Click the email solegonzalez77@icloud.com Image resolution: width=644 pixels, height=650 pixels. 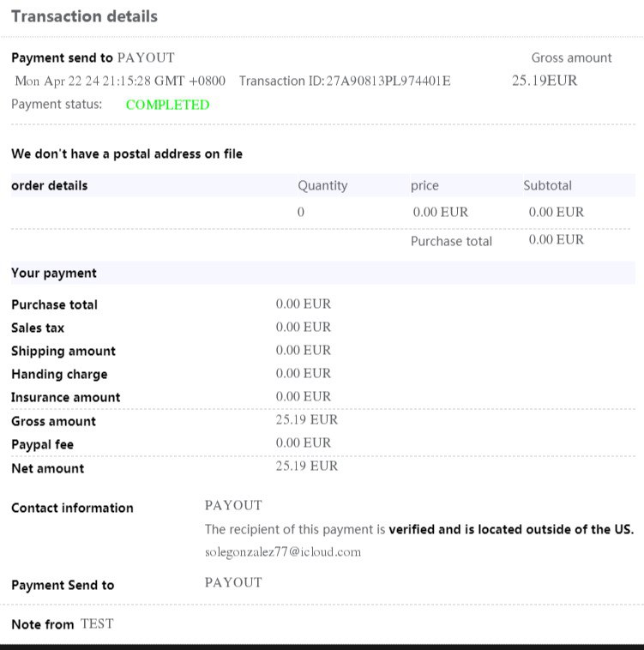(282, 552)
